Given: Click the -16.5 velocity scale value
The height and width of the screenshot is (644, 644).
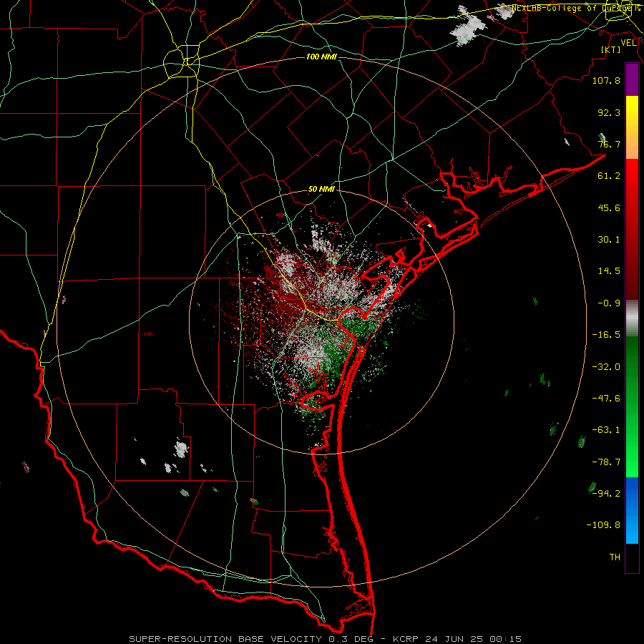Looking at the screenshot, I should 606,335.
